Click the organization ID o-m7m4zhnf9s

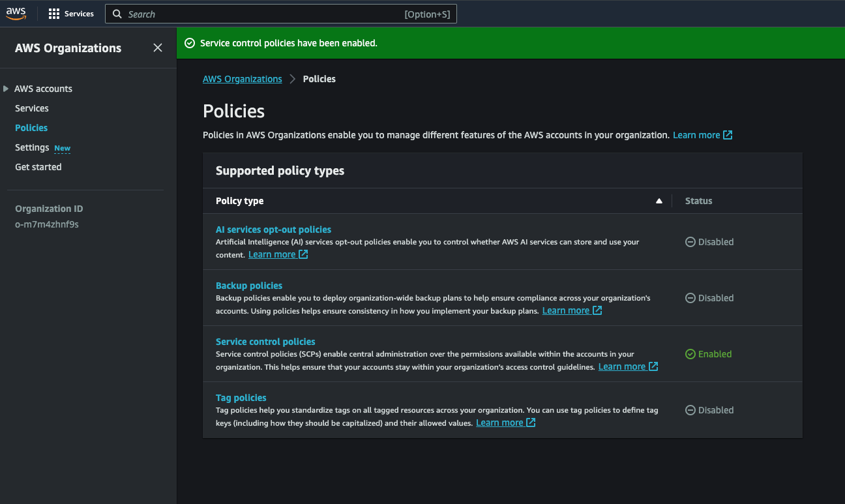click(47, 224)
